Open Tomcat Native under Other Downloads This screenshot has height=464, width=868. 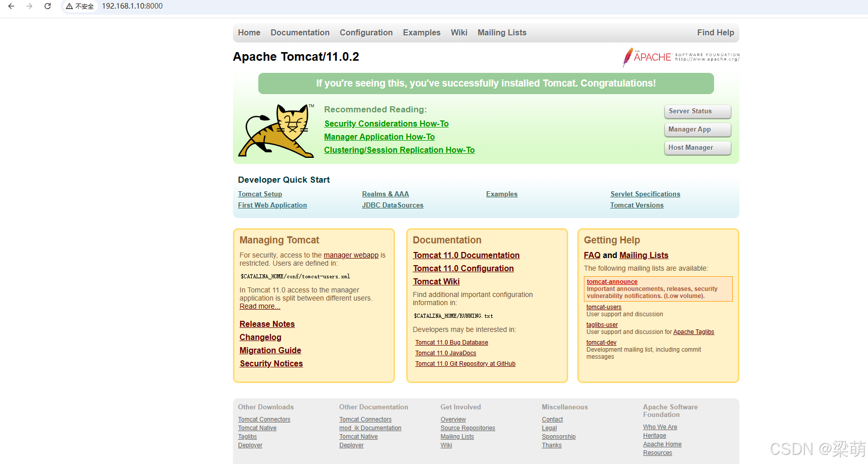pos(257,428)
